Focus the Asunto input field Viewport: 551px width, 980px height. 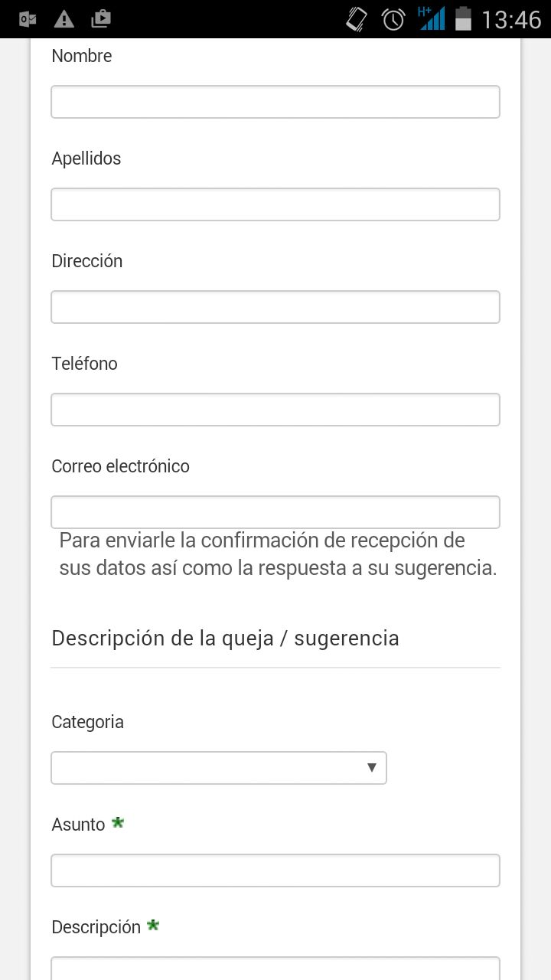pyautogui.click(x=275, y=871)
